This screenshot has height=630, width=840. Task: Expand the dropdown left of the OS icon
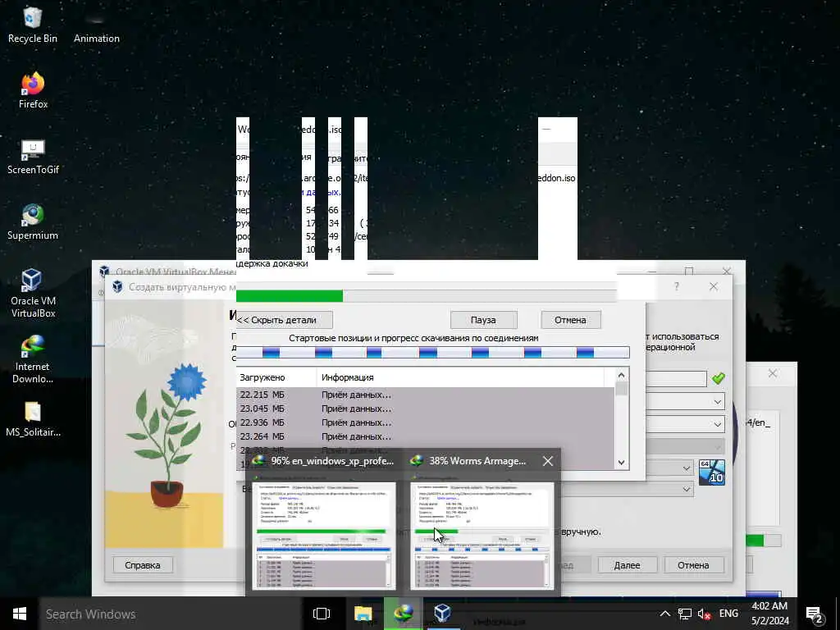click(687, 468)
